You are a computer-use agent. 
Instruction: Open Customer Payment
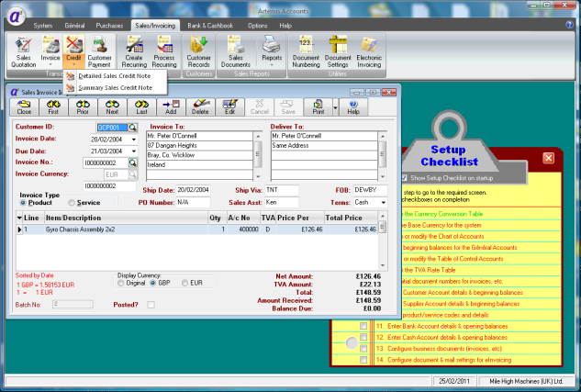point(99,52)
